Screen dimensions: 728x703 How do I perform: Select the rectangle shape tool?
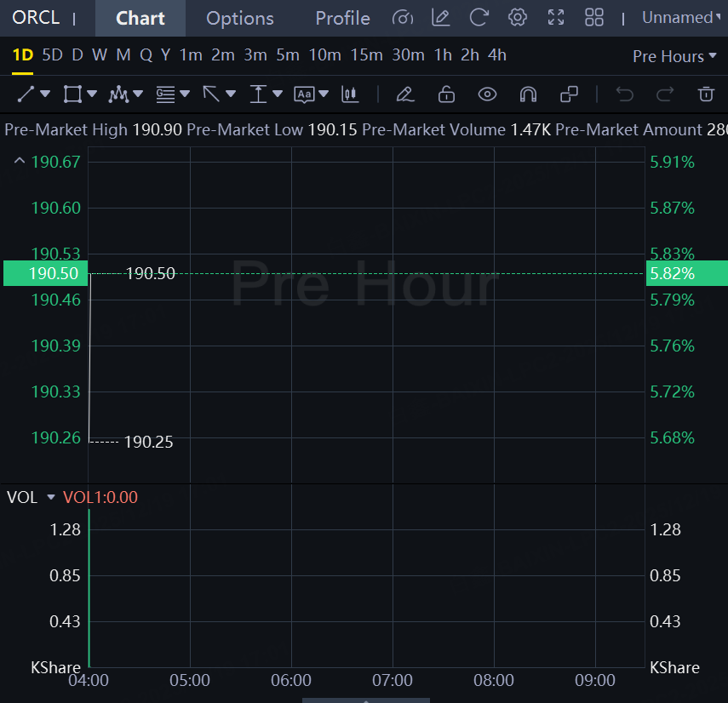(72, 94)
